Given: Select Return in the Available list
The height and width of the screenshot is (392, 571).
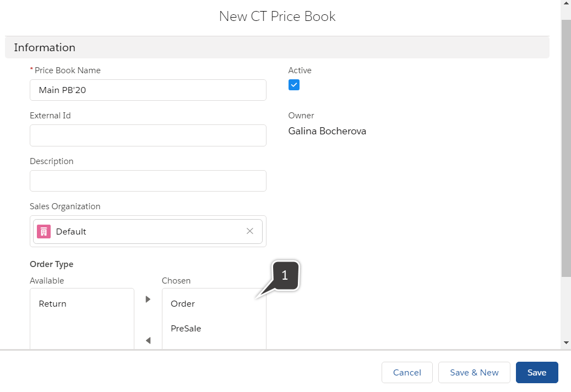Looking at the screenshot, I should tap(52, 303).
